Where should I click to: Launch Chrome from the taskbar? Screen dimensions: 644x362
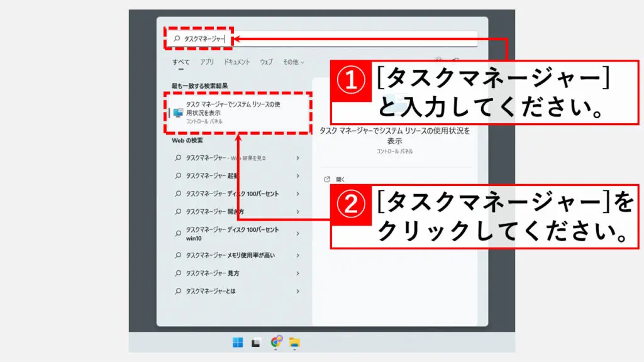(x=275, y=343)
